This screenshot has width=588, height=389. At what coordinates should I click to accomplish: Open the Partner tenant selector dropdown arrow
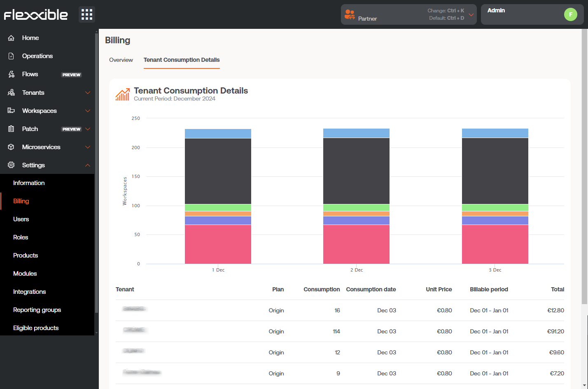point(471,15)
